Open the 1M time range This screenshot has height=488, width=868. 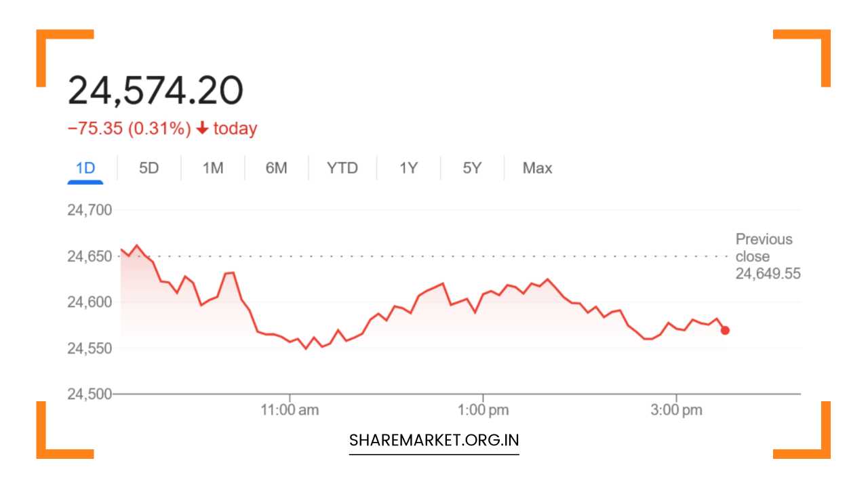(x=212, y=168)
